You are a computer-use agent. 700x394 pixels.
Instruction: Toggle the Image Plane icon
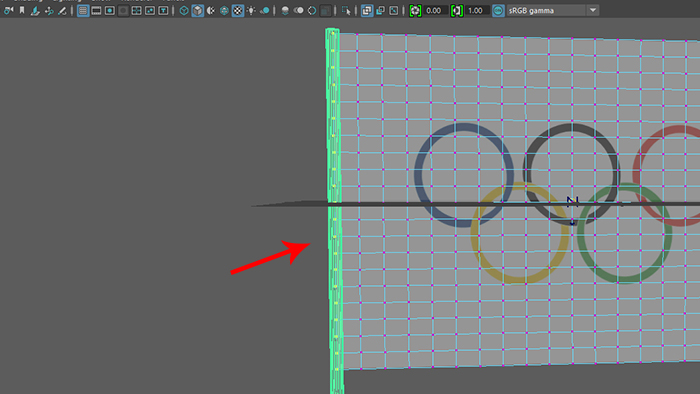[35, 10]
